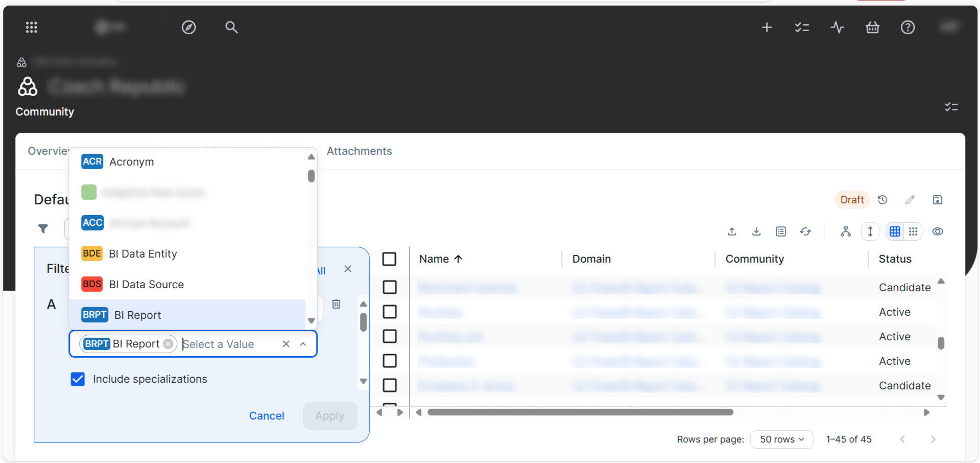Open the Overview tab
The image size is (980, 463).
(49, 151)
